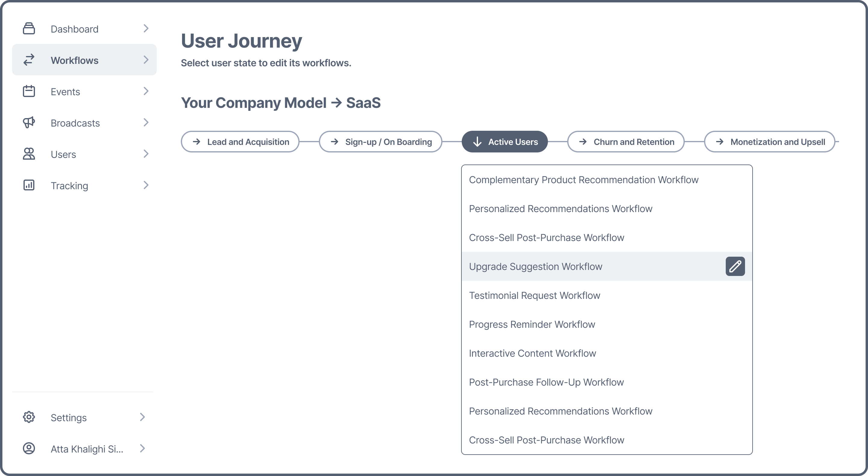Image resolution: width=868 pixels, height=476 pixels.
Task: Click the Settings gear icon
Action: click(29, 417)
